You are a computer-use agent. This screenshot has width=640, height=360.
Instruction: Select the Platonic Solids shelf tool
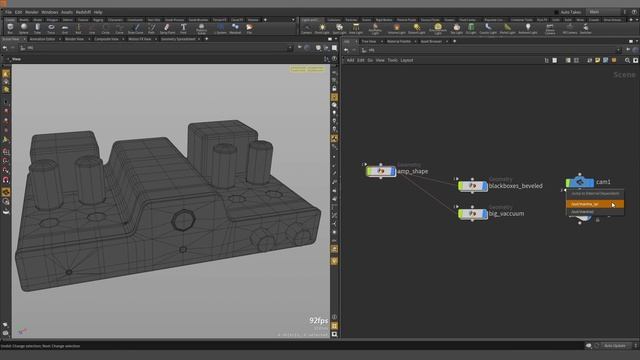click(x=201, y=29)
